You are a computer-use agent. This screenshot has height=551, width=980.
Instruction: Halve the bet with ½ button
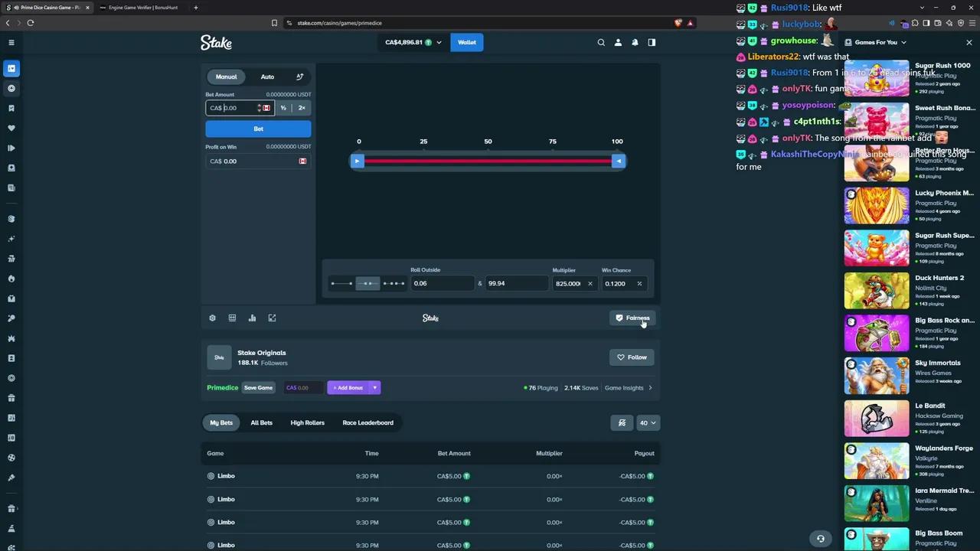[x=283, y=108]
